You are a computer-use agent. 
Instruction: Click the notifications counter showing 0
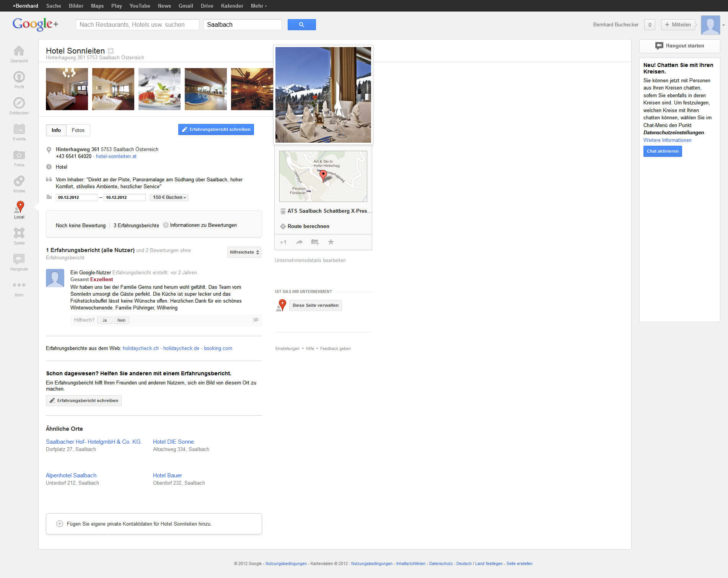[650, 25]
